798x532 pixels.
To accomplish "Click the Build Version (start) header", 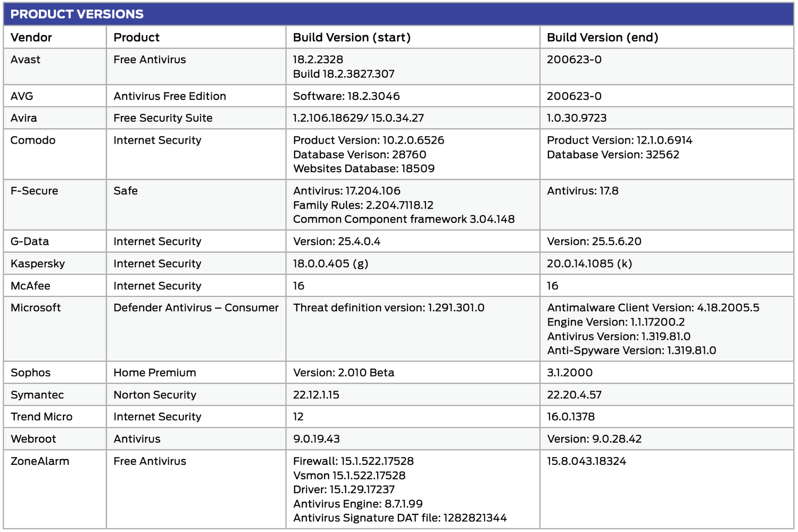I will pos(352,37).
